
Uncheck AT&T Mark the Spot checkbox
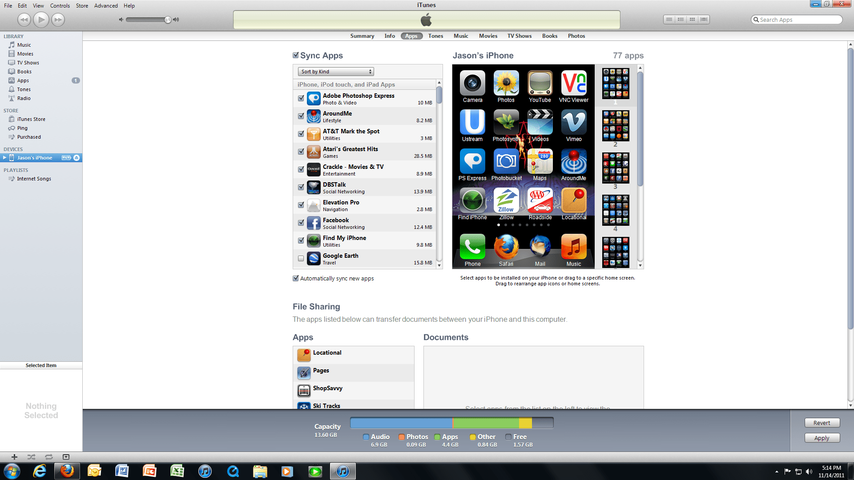(301, 134)
